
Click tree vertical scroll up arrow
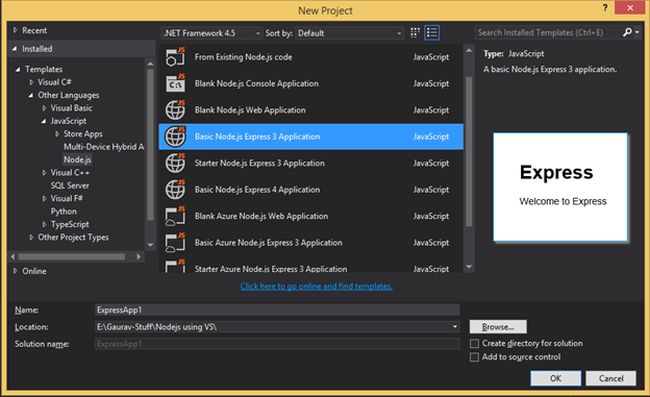click(x=150, y=64)
